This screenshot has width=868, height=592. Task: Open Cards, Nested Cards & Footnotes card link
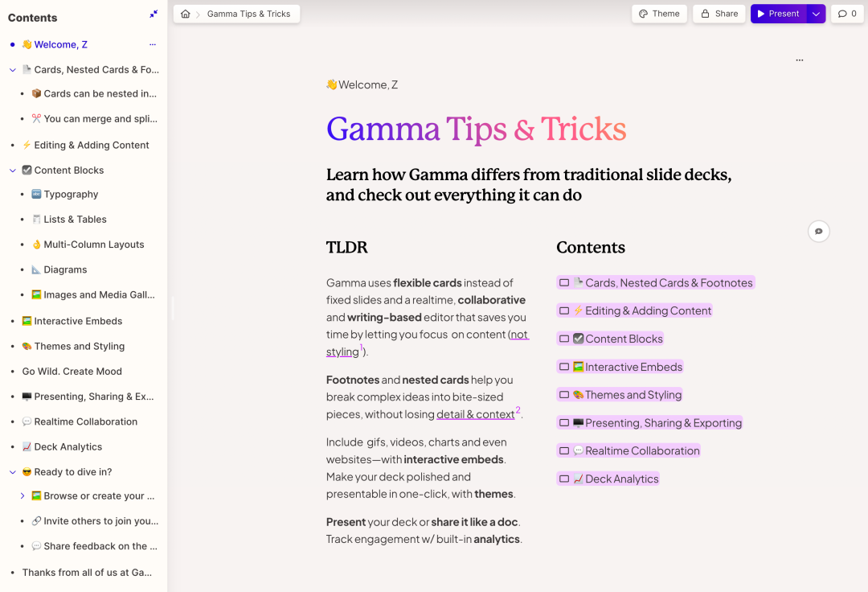pyautogui.click(x=656, y=282)
